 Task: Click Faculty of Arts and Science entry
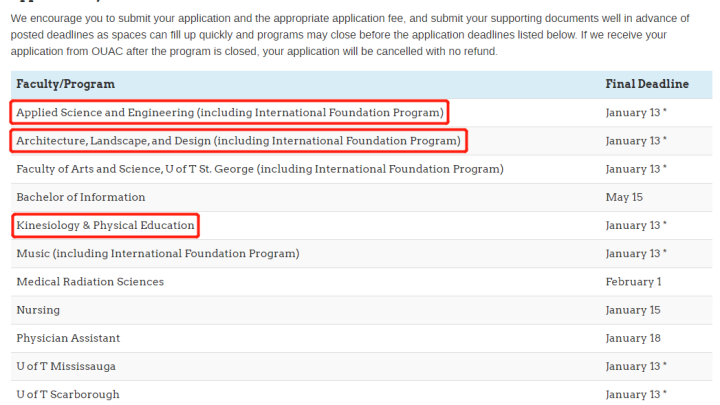259,169
